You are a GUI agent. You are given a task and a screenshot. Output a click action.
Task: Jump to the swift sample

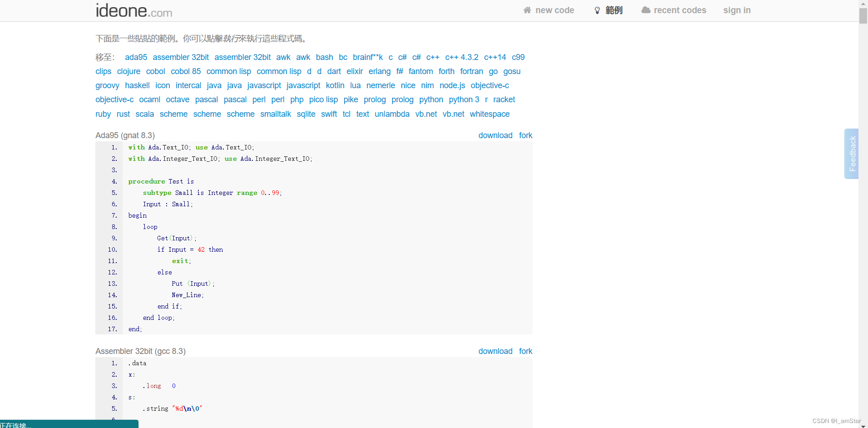[x=329, y=114]
